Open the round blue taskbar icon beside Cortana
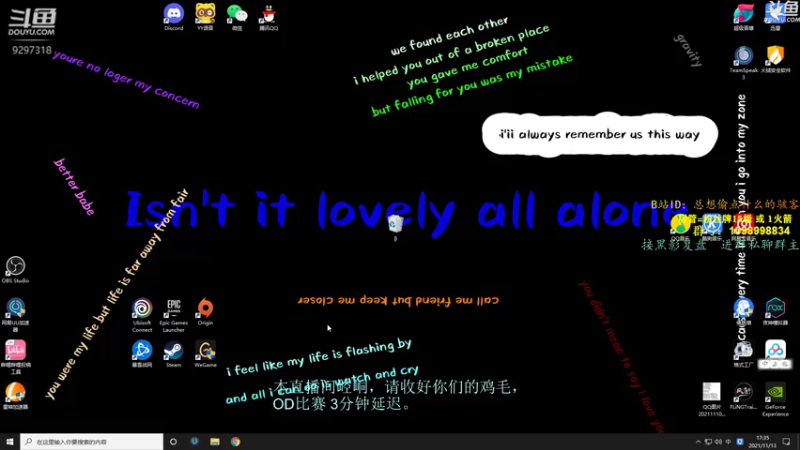 194,441
